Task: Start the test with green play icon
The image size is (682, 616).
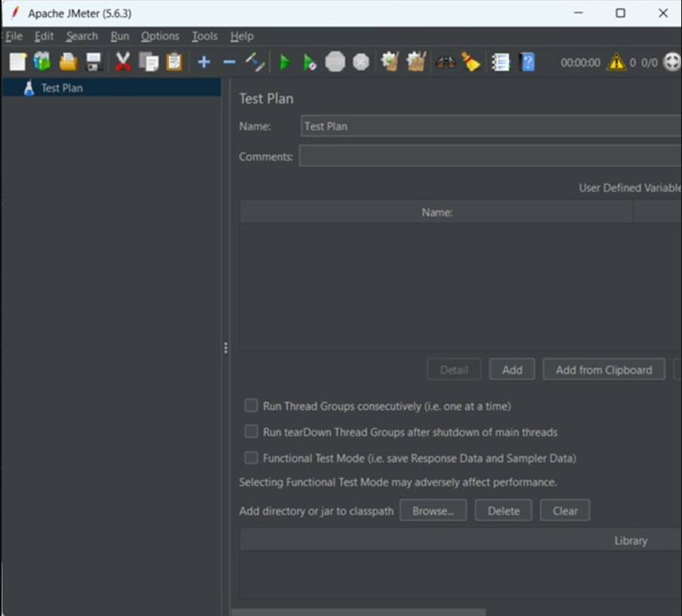Action: (x=285, y=63)
